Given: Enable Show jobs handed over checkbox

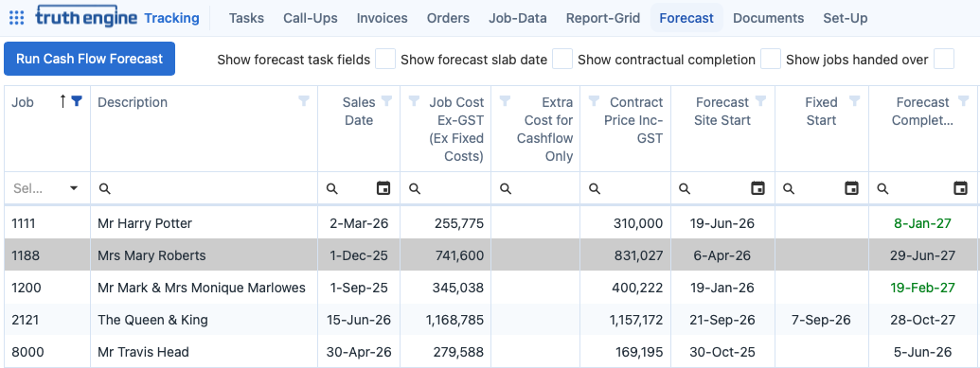Looking at the screenshot, I should [x=944, y=60].
